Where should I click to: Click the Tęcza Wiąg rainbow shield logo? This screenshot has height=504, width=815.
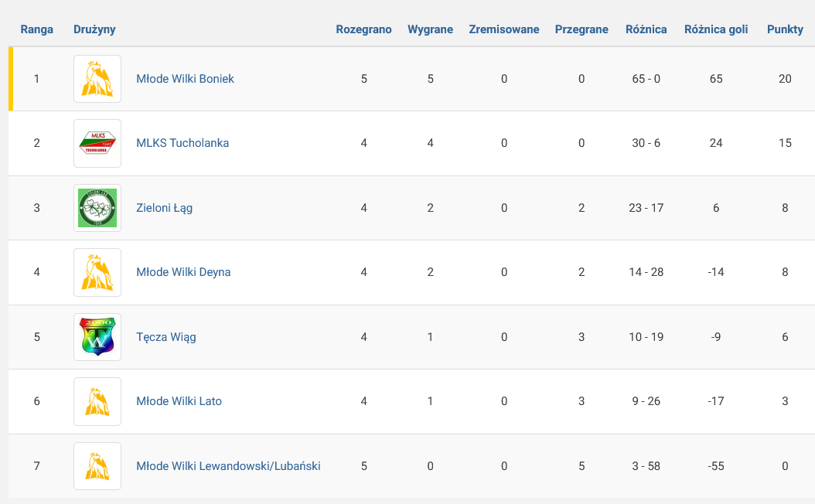coord(97,337)
